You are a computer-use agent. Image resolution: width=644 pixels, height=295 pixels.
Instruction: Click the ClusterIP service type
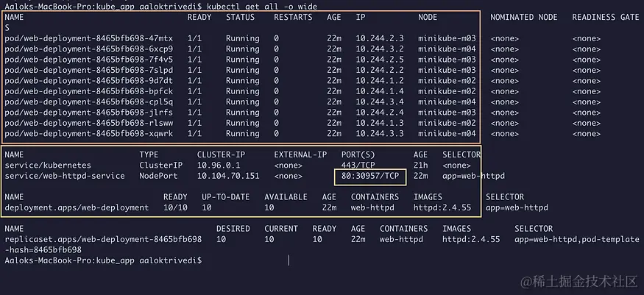coord(161,166)
